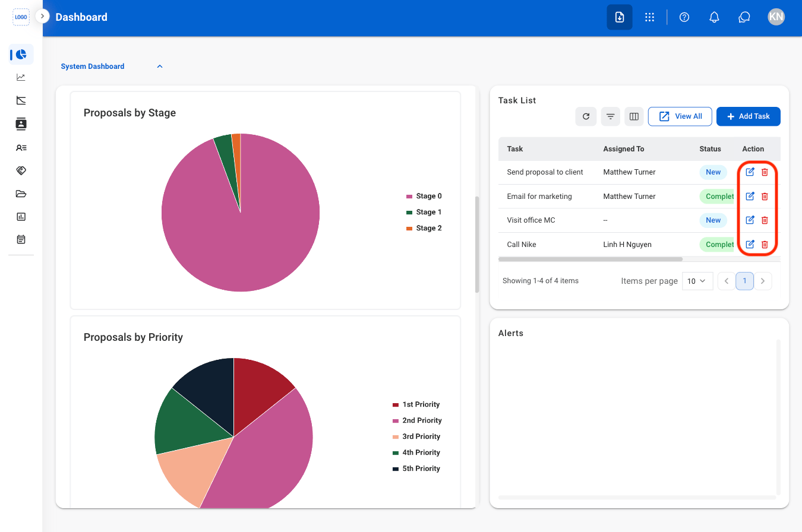
Task: Open the calendar item in sidebar
Action: [x=21, y=240]
